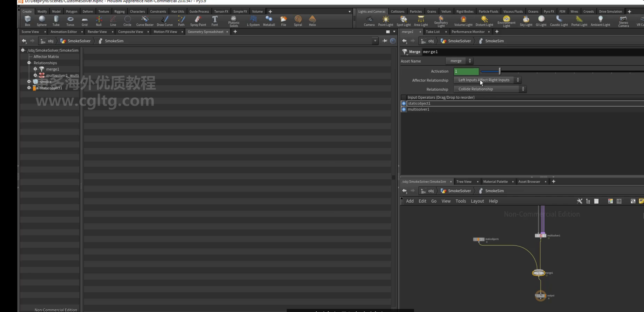The image size is (644, 312).
Task: Adjust the Activation slider handle
Action: (499, 71)
